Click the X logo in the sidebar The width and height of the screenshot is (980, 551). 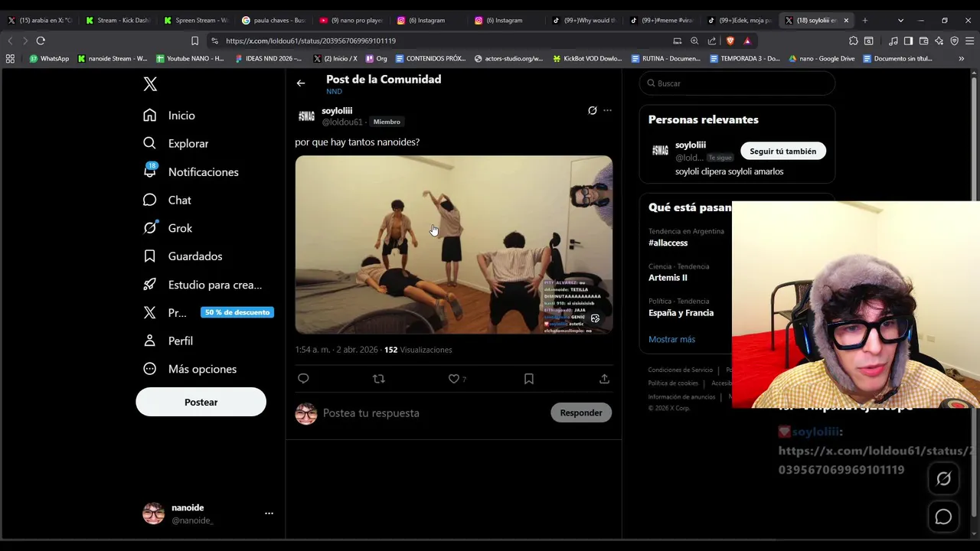coord(150,84)
